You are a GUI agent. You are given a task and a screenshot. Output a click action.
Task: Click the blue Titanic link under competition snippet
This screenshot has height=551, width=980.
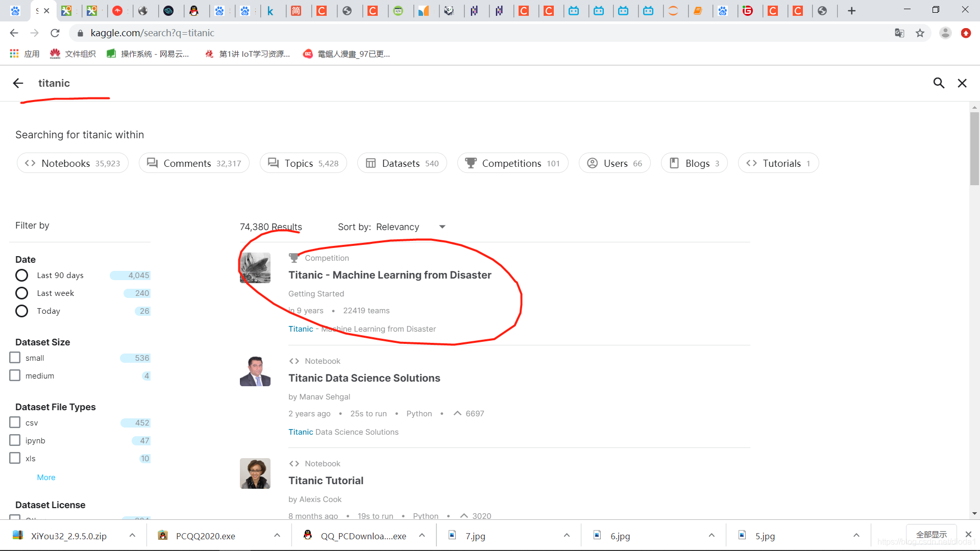(301, 329)
